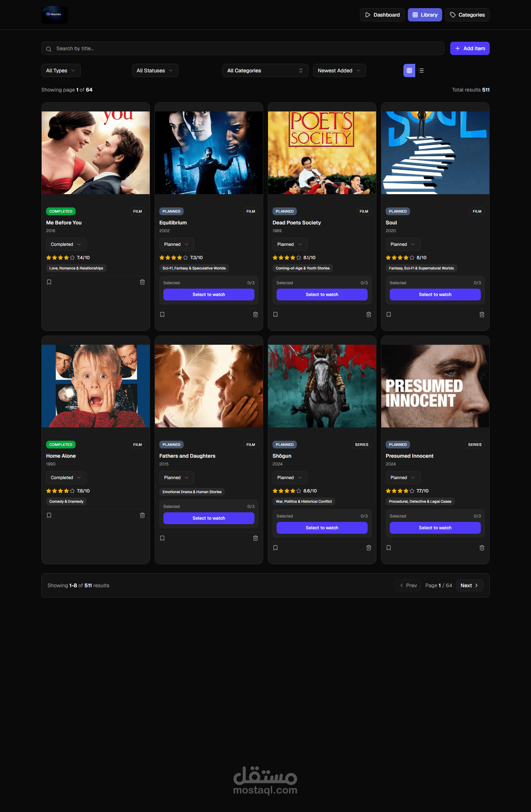Change Presumed Innocent status dropdown
Viewport: 531px width, 812px height.
coord(403,478)
